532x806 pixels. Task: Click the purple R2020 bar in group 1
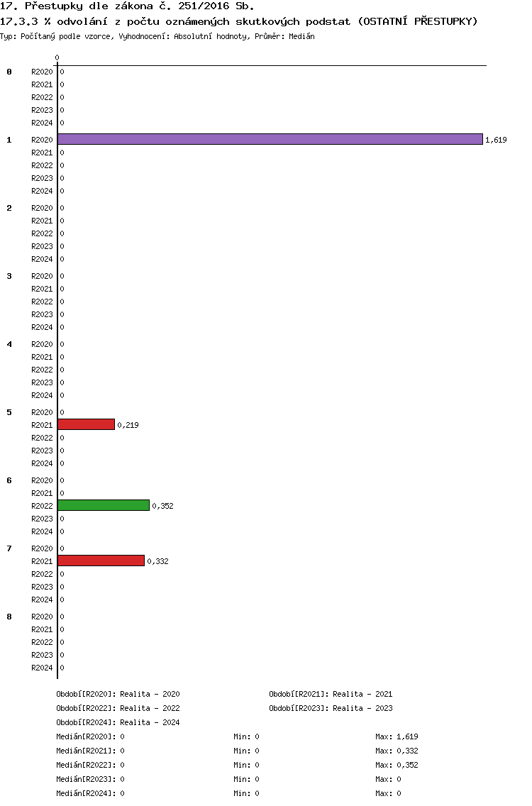pos(270,139)
